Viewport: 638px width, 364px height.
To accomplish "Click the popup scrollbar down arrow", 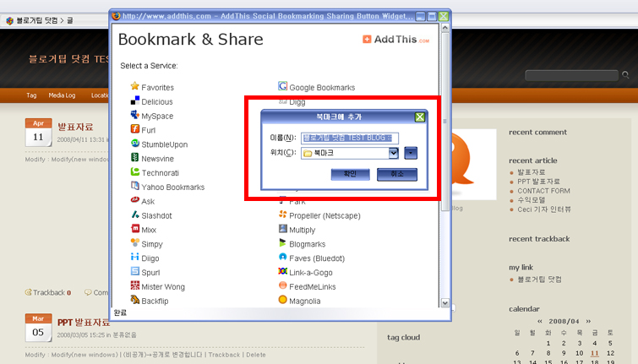I will 444,302.
